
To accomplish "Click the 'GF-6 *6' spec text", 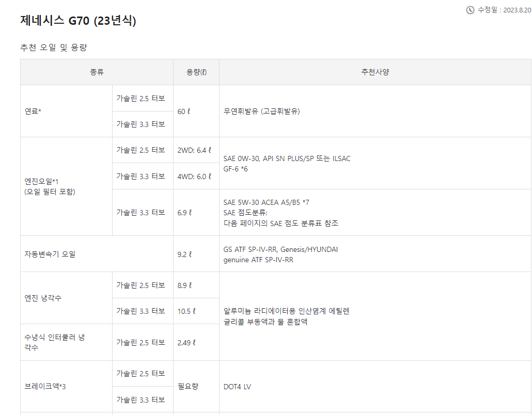I will 236,169.
